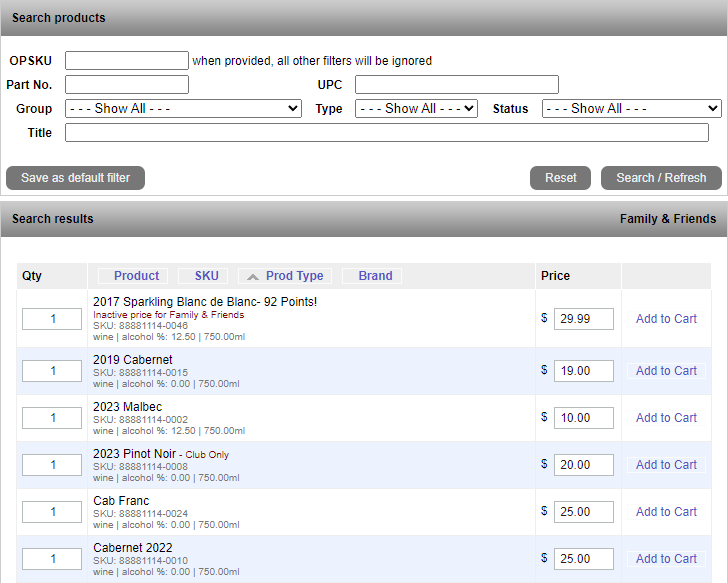This screenshot has height=583, width=728.
Task: Click into the UPC text box
Action: point(456,85)
